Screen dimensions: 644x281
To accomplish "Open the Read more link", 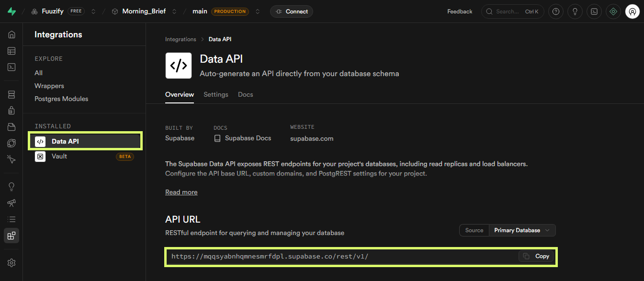I will coord(181,192).
